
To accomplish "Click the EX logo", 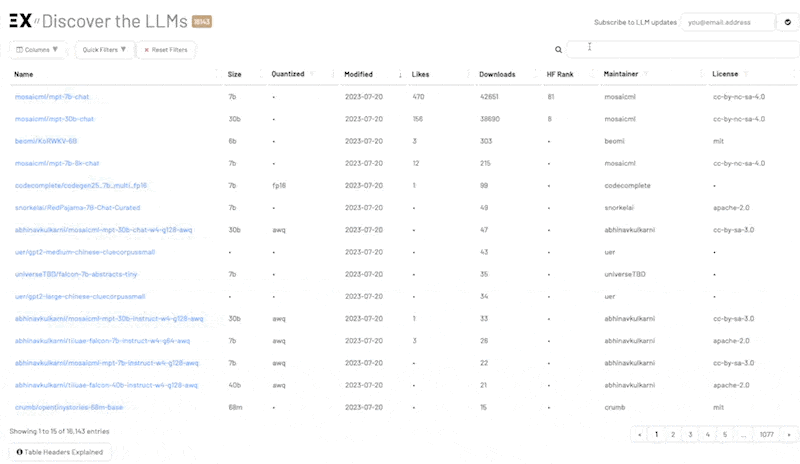I will click(20, 21).
